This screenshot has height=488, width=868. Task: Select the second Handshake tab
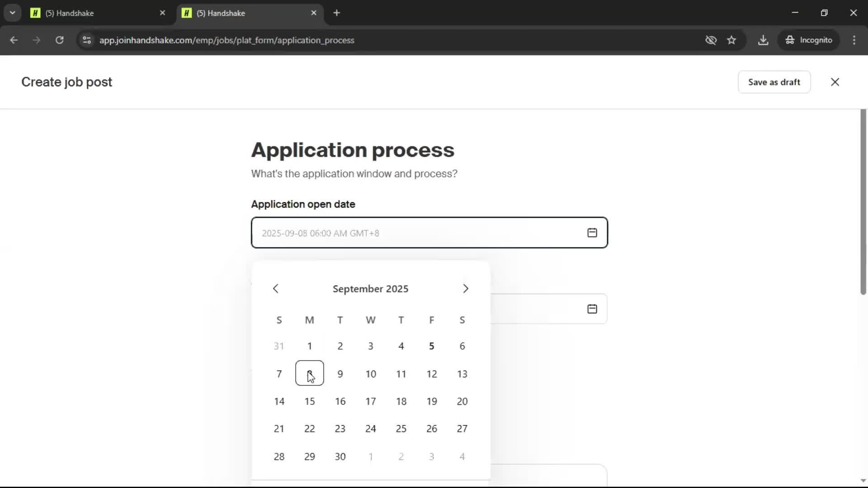(x=250, y=13)
